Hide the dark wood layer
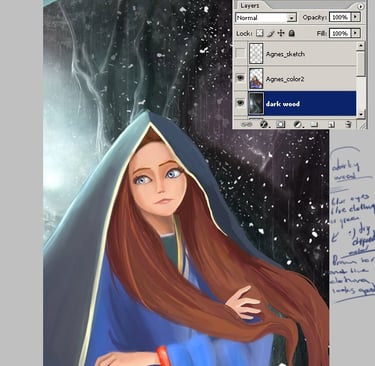The height and width of the screenshot is (366, 375). coord(240,103)
